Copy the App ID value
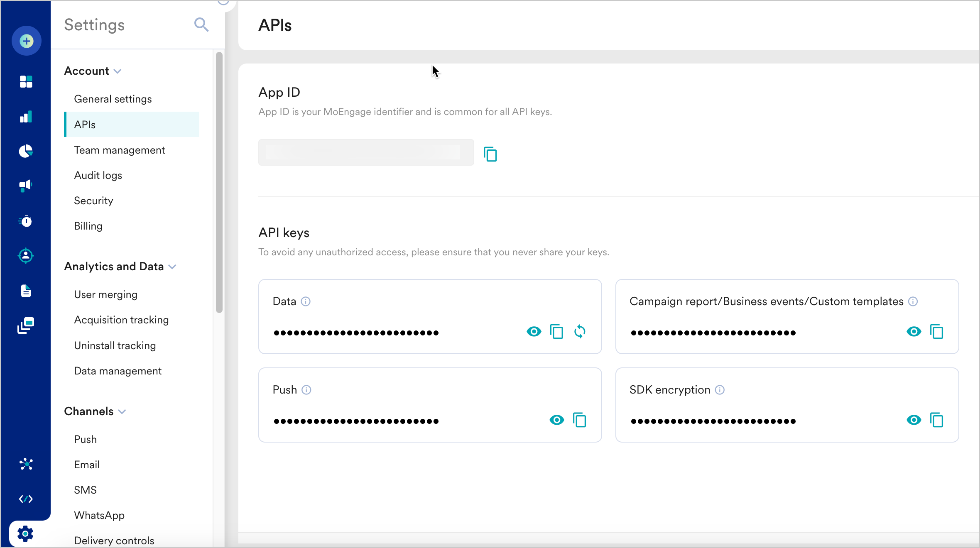The image size is (980, 548). tap(490, 154)
